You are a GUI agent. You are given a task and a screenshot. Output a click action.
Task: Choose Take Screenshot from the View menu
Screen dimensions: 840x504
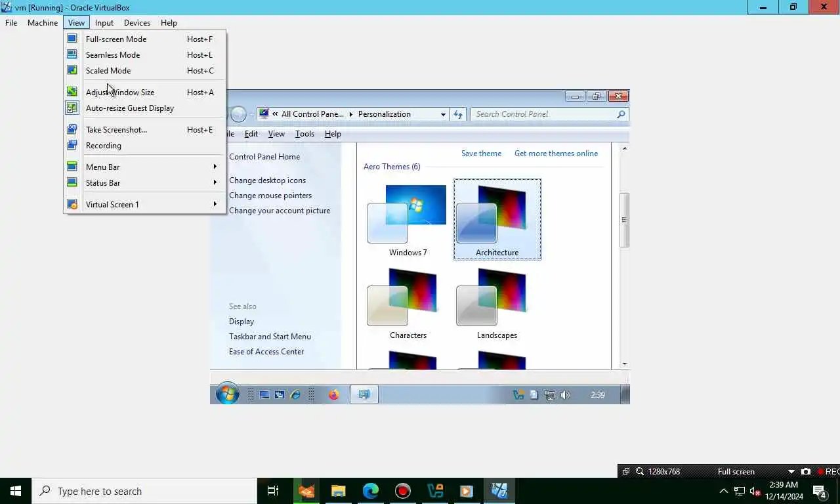click(145, 129)
